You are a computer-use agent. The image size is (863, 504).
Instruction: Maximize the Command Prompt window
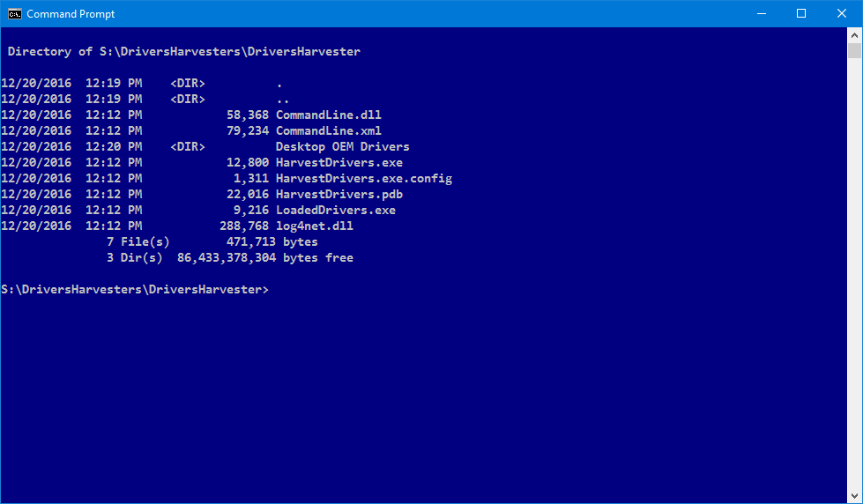(x=800, y=13)
